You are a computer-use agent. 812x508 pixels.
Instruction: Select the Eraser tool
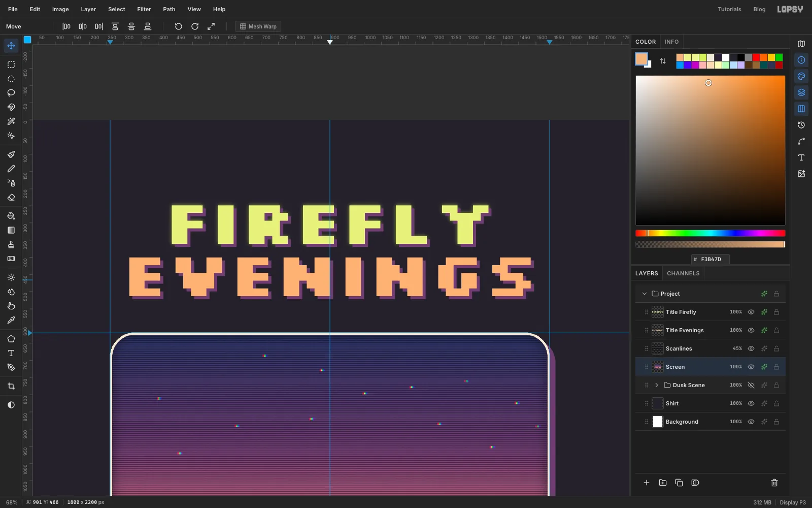(11, 197)
